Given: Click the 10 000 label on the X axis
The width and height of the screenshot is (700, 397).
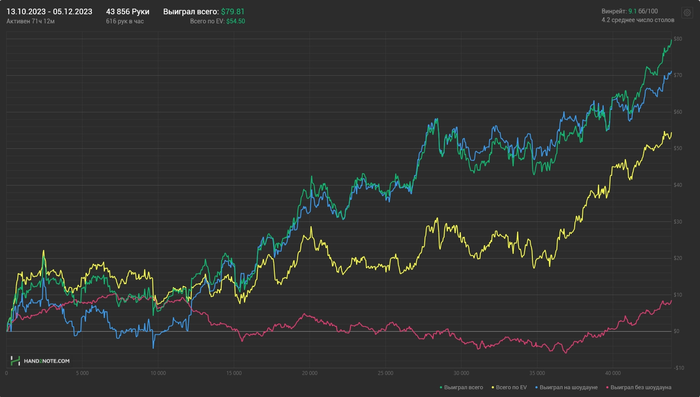Looking at the screenshot, I should coord(158,373).
